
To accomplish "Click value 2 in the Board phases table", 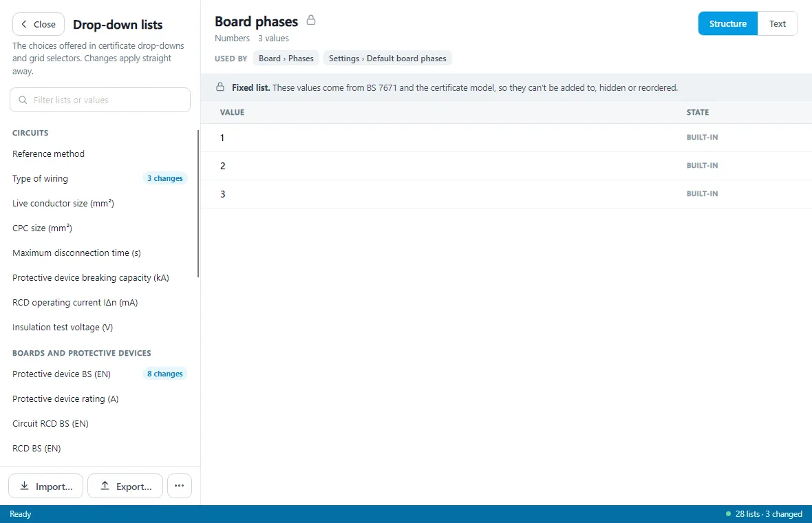I will tap(223, 166).
